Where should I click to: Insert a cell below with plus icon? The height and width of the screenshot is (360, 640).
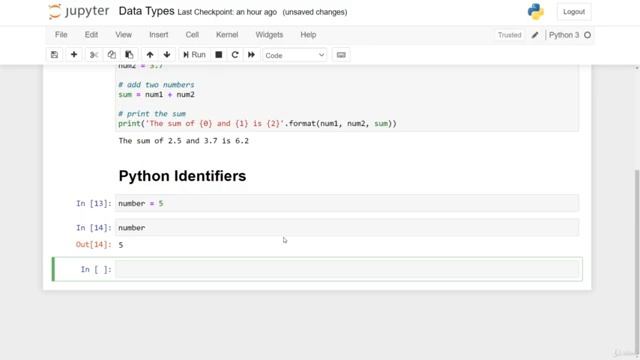[x=74, y=55]
